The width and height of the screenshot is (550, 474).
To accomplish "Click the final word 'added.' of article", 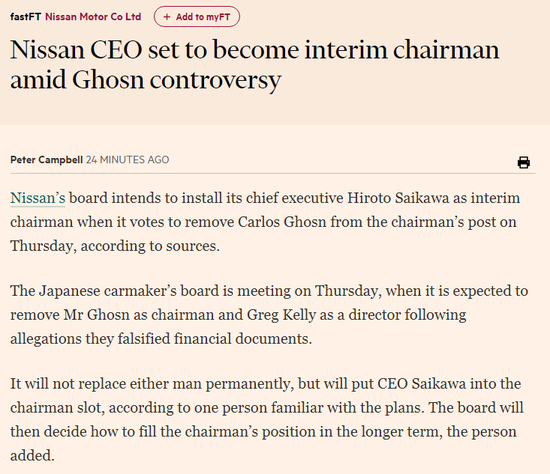I will pyautogui.click(x=32, y=455).
